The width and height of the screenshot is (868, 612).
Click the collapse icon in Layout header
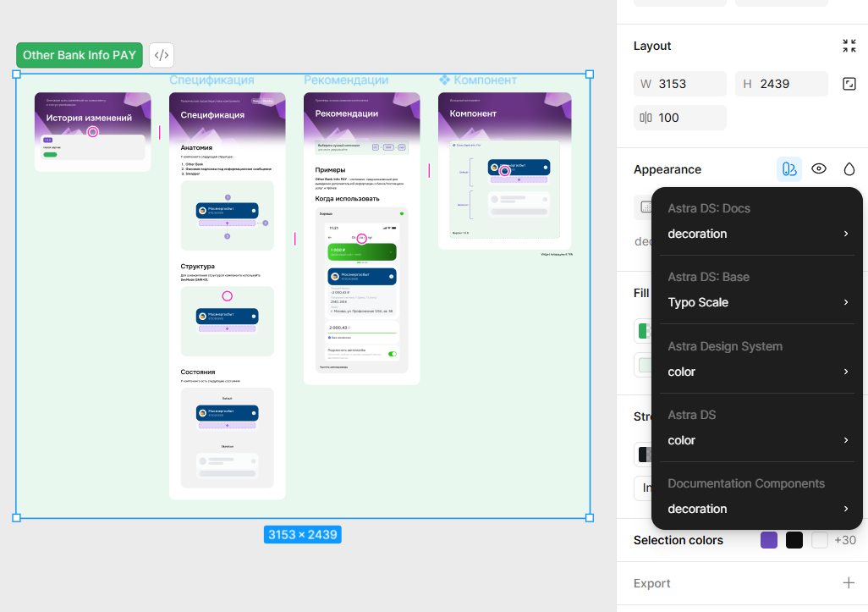849,46
